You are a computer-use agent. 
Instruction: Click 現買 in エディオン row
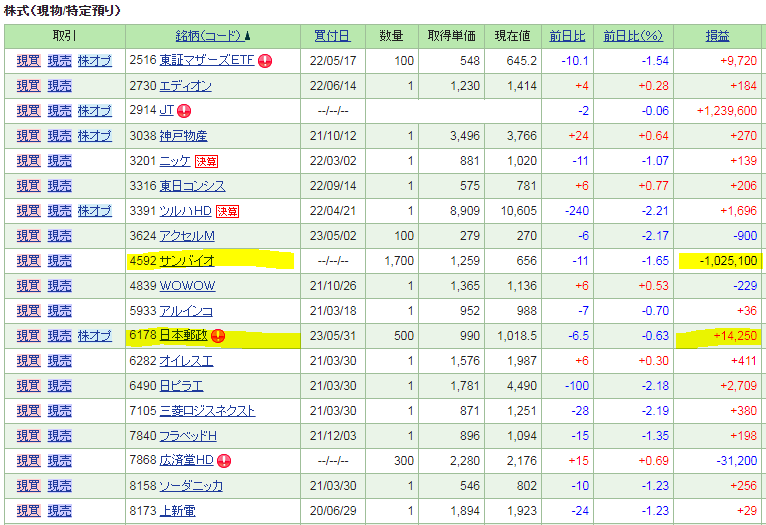coord(28,86)
